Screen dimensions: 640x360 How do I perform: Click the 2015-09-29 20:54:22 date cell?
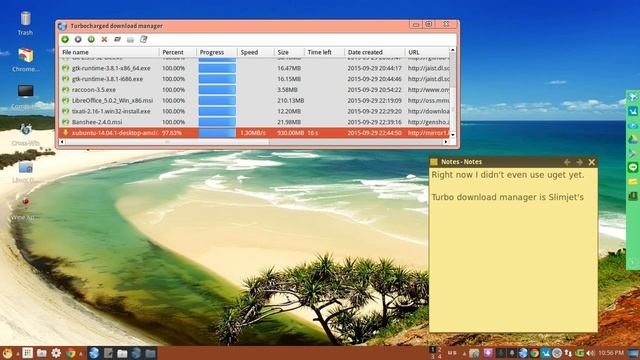coord(374,90)
